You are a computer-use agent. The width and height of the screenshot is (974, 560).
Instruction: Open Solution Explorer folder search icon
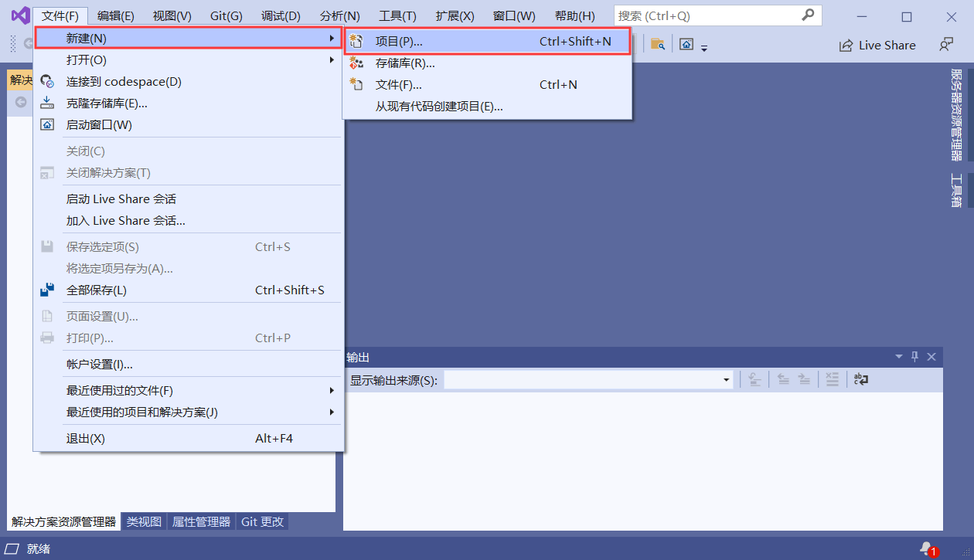658,44
